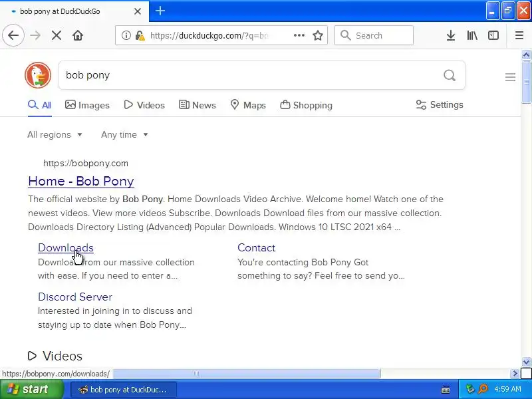
Task: Click the green shield system tray icon
Action: tap(470, 389)
